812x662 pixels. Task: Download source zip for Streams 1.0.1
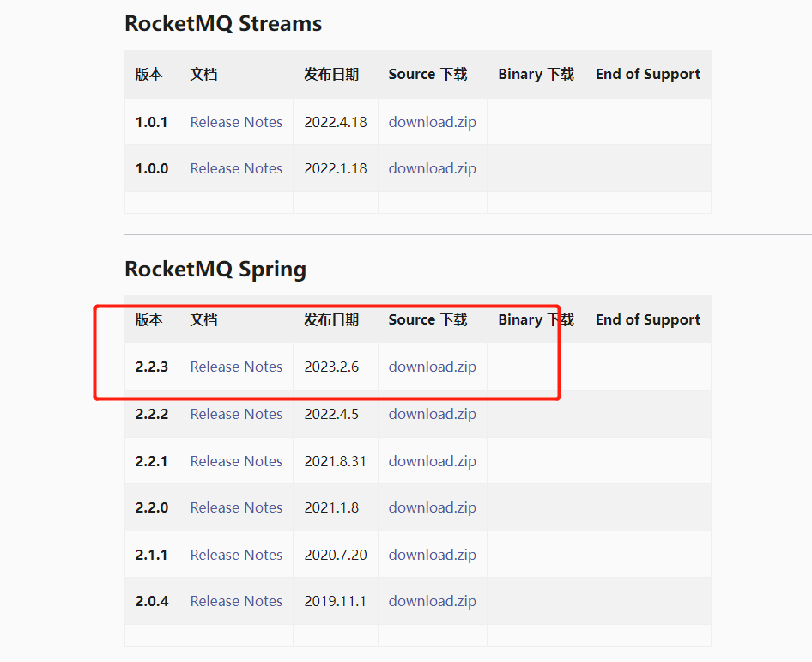coord(433,122)
